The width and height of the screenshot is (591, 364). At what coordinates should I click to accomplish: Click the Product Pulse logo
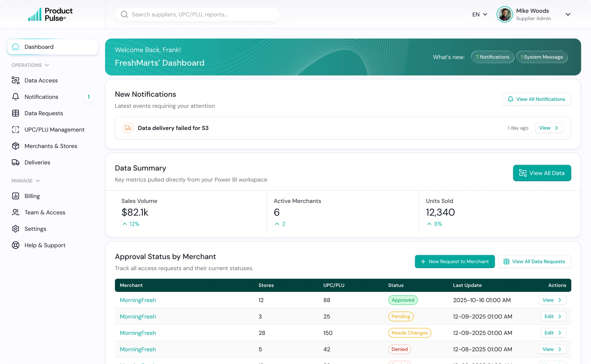pyautogui.click(x=50, y=14)
